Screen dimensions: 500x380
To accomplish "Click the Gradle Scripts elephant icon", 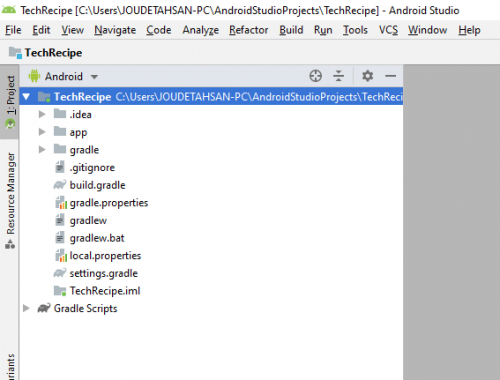I will [44, 308].
